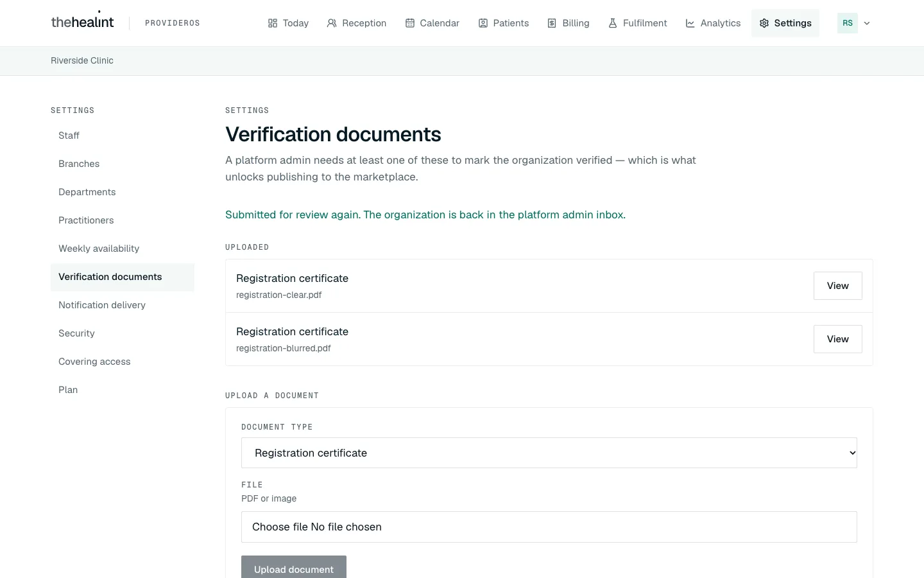Click the Choose file input
This screenshot has width=924, height=578.
click(x=549, y=527)
